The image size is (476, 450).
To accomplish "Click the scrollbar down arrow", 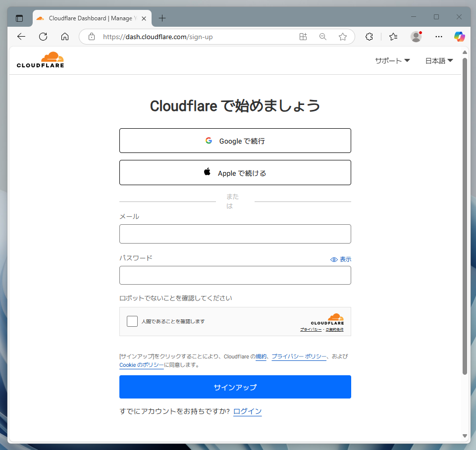I will click(465, 436).
